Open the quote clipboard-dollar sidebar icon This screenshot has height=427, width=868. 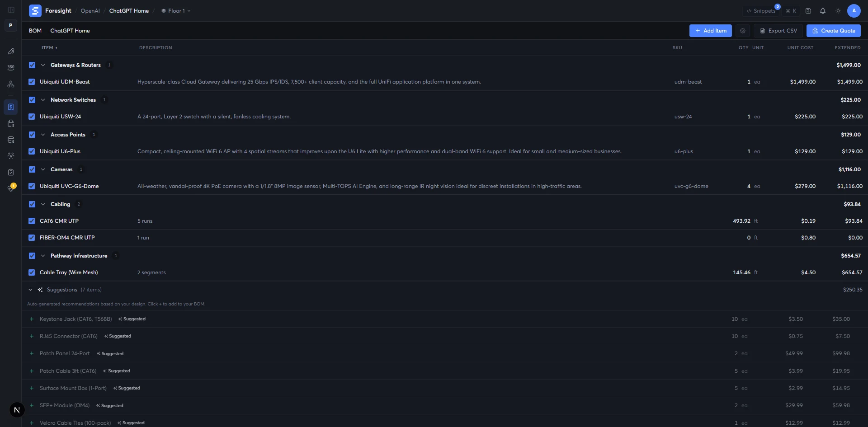tap(11, 123)
